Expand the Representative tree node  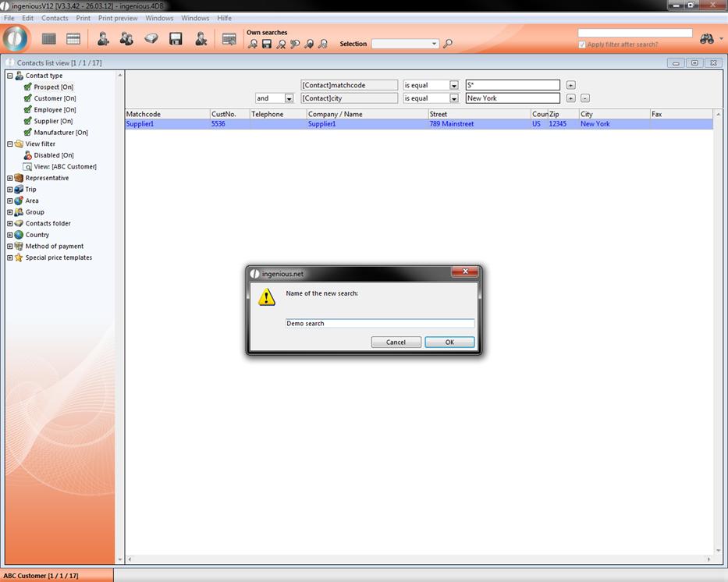coord(10,178)
